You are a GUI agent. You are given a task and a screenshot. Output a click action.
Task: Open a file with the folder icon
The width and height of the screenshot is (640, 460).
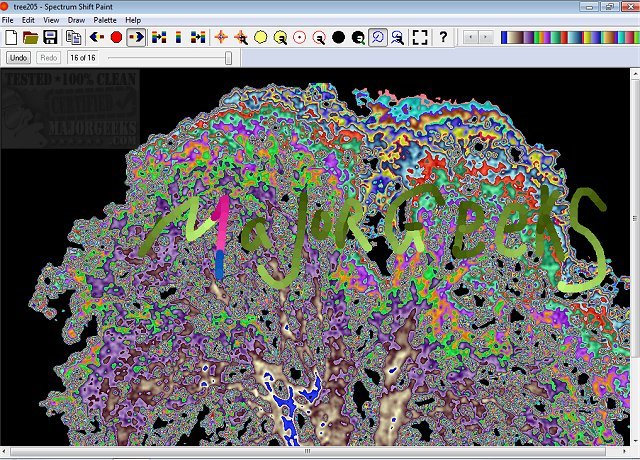point(31,37)
